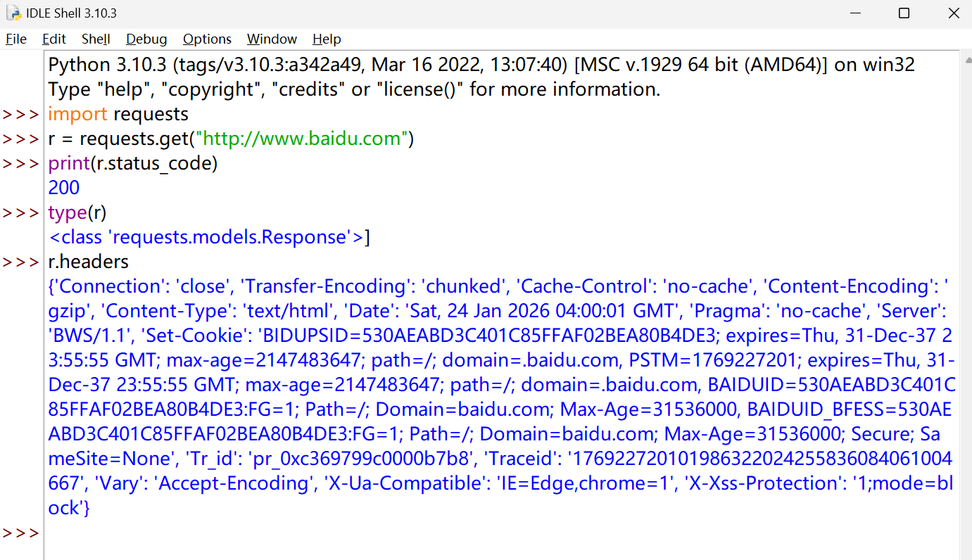The width and height of the screenshot is (972, 560).
Task: Click the Python IDLE icon in title bar
Action: click(x=13, y=13)
